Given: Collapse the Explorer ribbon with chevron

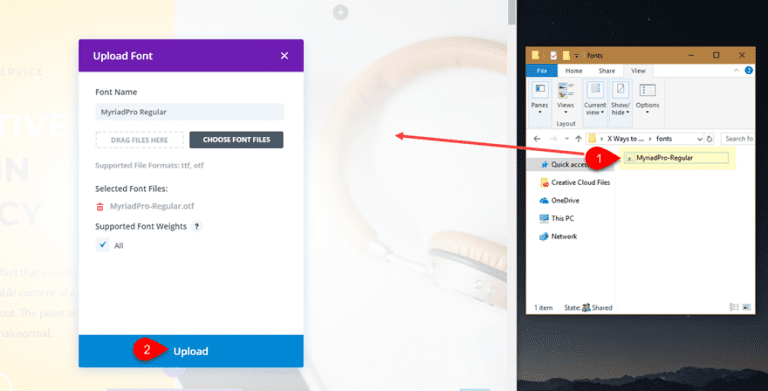Looking at the screenshot, I should click(x=736, y=71).
